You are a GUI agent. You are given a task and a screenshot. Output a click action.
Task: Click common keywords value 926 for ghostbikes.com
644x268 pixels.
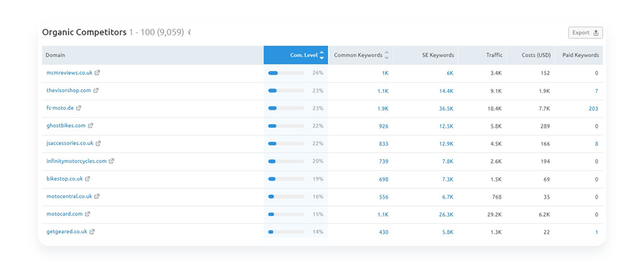(383, 126)
